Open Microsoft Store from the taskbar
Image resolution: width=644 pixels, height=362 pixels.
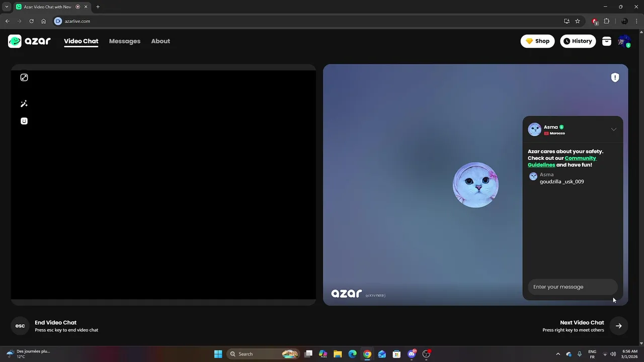[396, 354]
